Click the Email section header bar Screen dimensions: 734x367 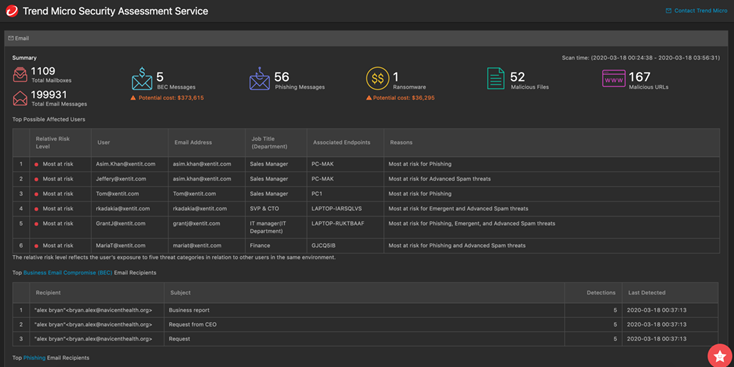coord(367,38)
